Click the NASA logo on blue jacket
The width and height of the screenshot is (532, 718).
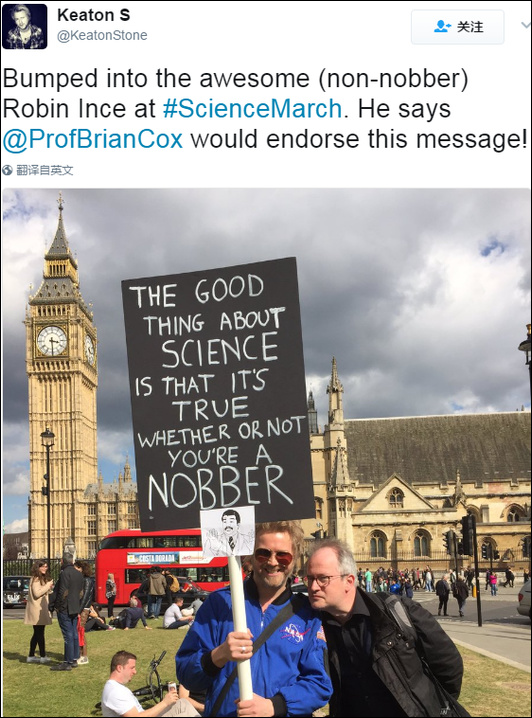pyautogui.click(x=294, y=633)
